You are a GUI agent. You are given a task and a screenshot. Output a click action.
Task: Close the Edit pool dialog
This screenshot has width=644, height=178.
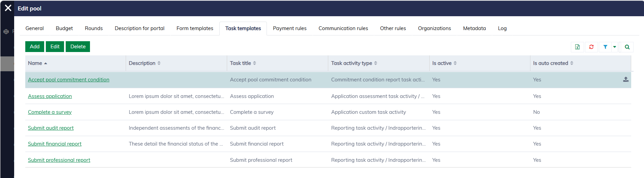point(8,8)
